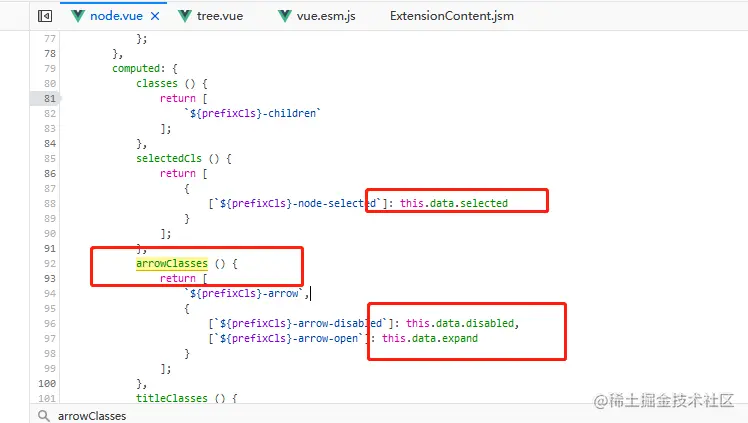This screenshot has height=423, width=748.
Task: Click the highlighted arrowClasses method name
Action: click(x=172, y=263)
